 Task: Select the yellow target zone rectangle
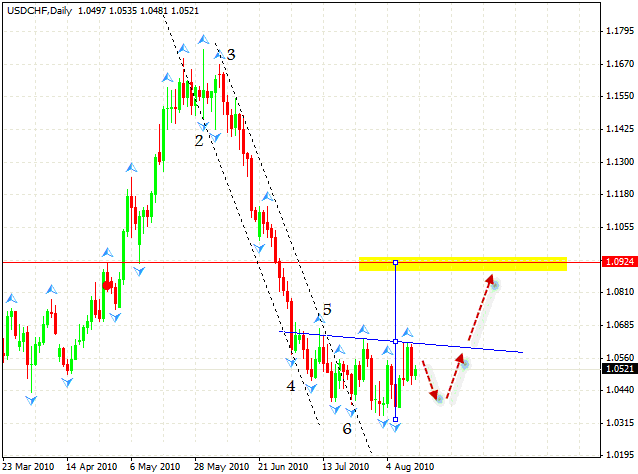463,264
